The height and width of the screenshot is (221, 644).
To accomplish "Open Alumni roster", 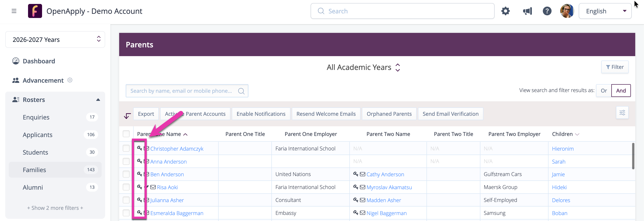I will coord(55,187).
